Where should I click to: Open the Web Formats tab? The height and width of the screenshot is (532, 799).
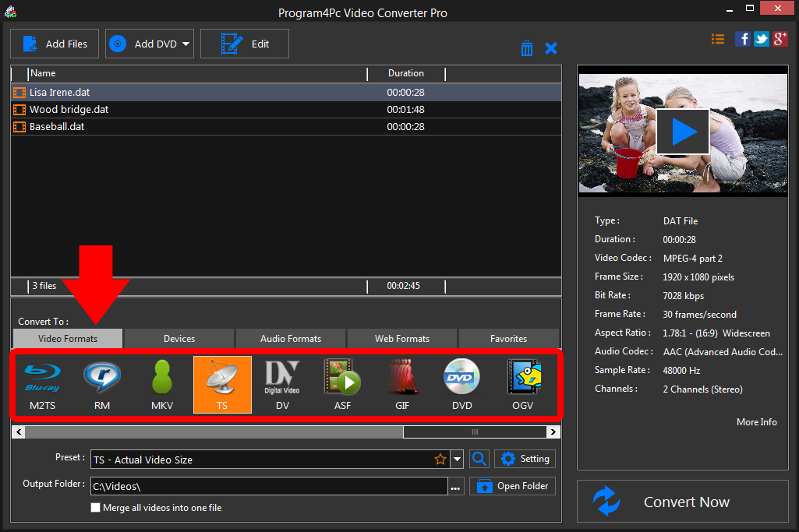(402, 339)
